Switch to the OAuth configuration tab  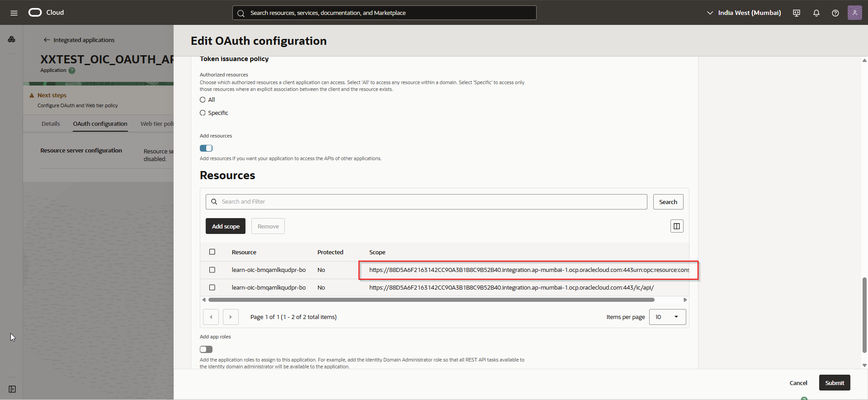tap(100, 124)
